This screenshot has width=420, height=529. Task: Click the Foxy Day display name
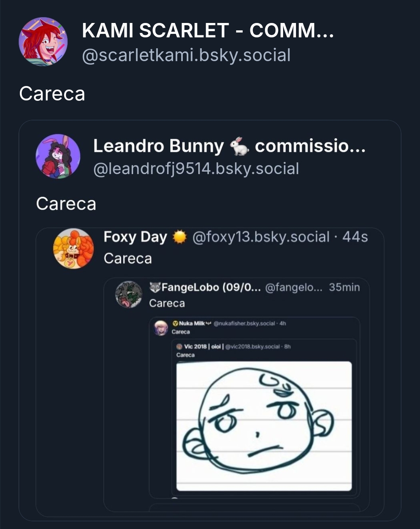pos(135,237)
